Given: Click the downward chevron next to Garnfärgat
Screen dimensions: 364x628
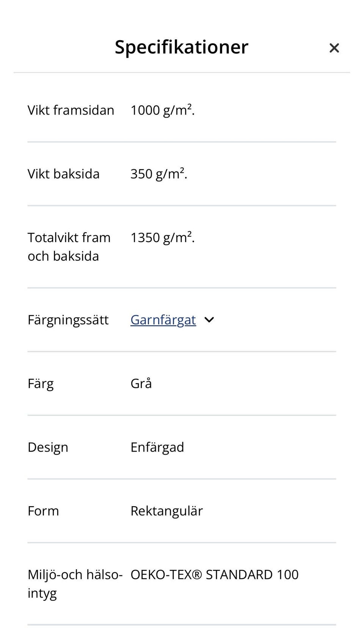Looking at the screenshot, I should coord(209,320).
